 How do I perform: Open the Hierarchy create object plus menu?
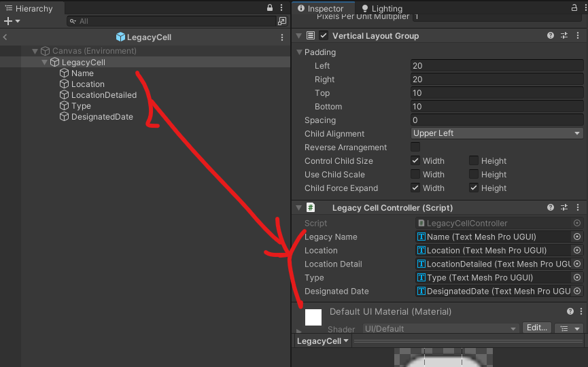click(12, 21)
